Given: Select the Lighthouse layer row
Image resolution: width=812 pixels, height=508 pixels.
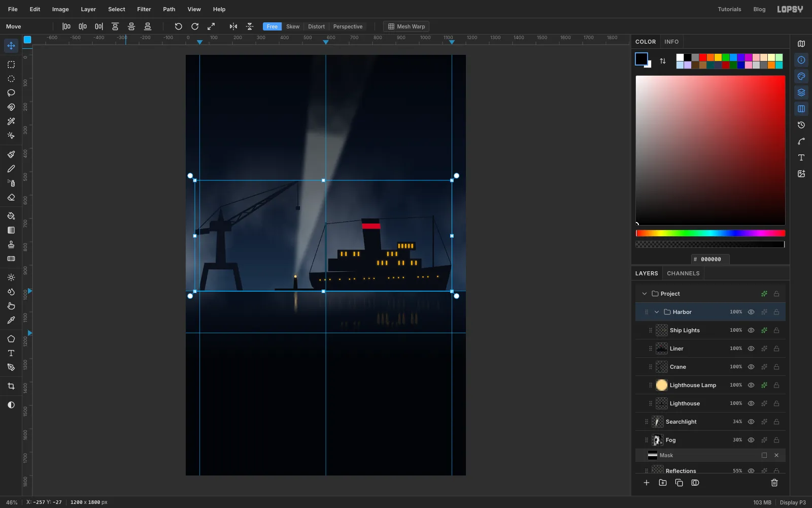Looking at the screenshot, I should (x=710, y=403).
